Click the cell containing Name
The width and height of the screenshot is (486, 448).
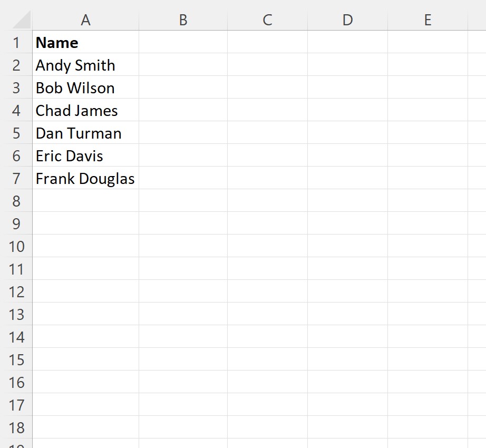86,42
